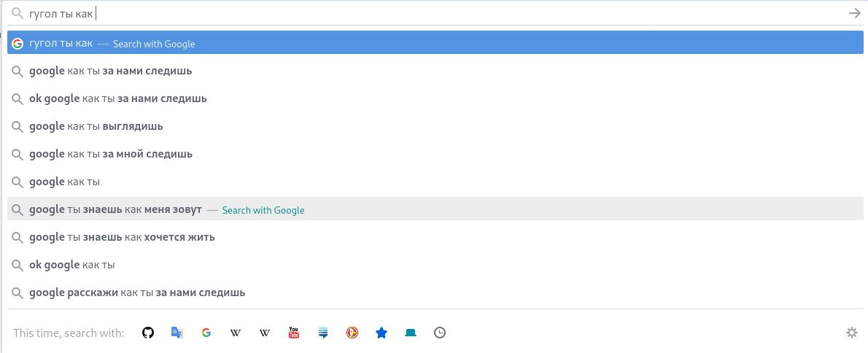Open search settings gear
The height and width of the screenshot is (353, 868).
pos(852,333)
